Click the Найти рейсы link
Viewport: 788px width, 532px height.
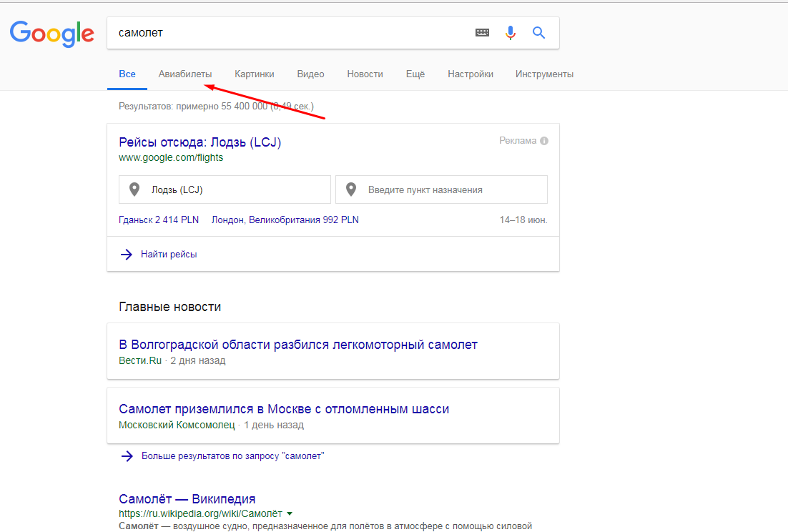coord(169,254)
